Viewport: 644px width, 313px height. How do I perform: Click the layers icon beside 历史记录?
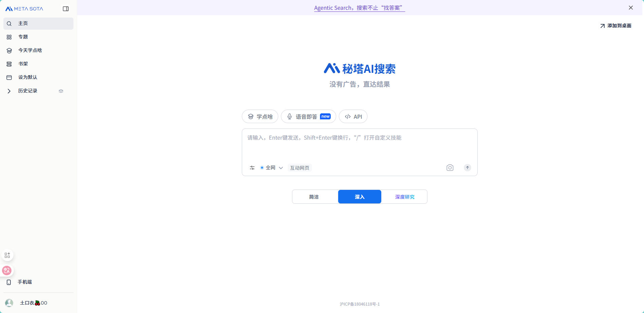[61, 91]
